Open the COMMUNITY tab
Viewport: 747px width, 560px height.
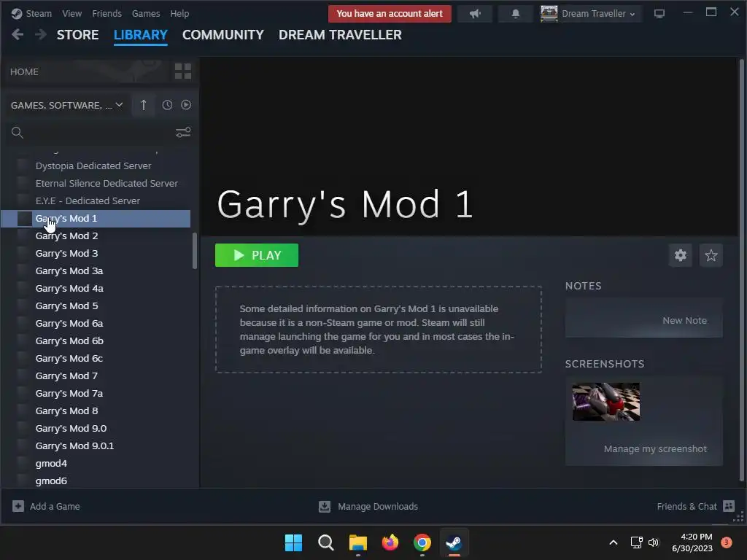pos(223,35)
